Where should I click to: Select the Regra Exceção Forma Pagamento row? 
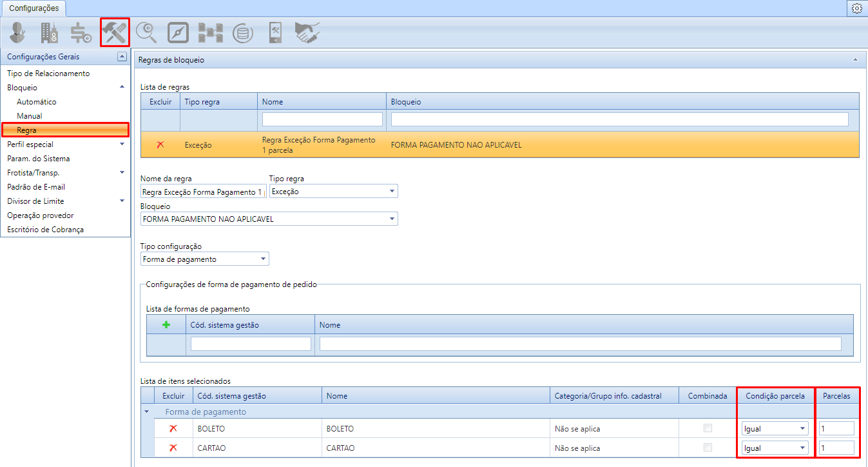499,145
